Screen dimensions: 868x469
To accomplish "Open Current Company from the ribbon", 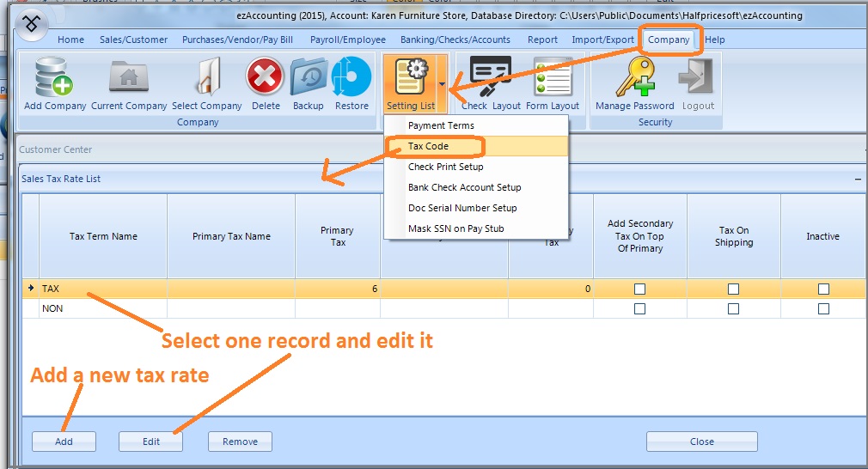I will coord(129,78).
